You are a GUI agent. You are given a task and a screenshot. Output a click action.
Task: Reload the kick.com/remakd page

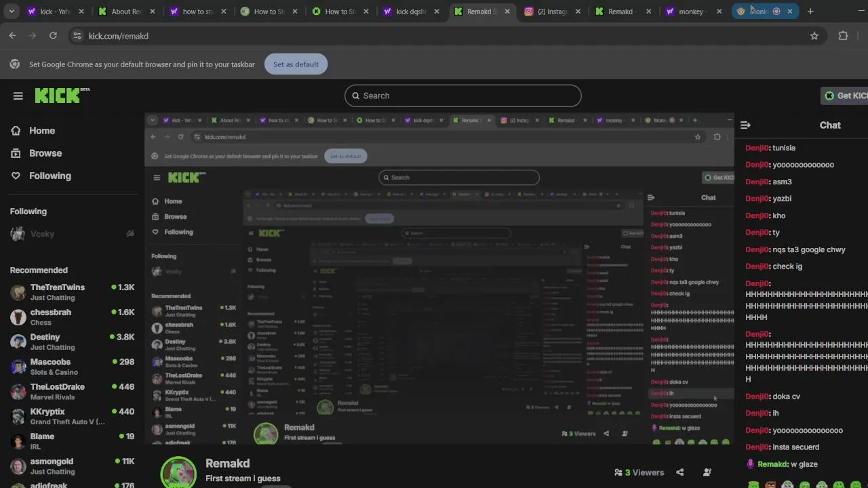pyautogui.click(x=53, y=36)
